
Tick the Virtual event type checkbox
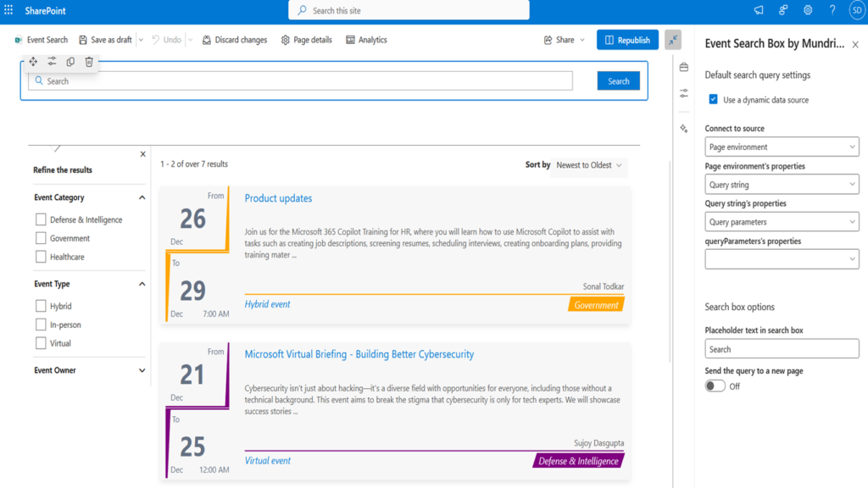tap(41, 343)
